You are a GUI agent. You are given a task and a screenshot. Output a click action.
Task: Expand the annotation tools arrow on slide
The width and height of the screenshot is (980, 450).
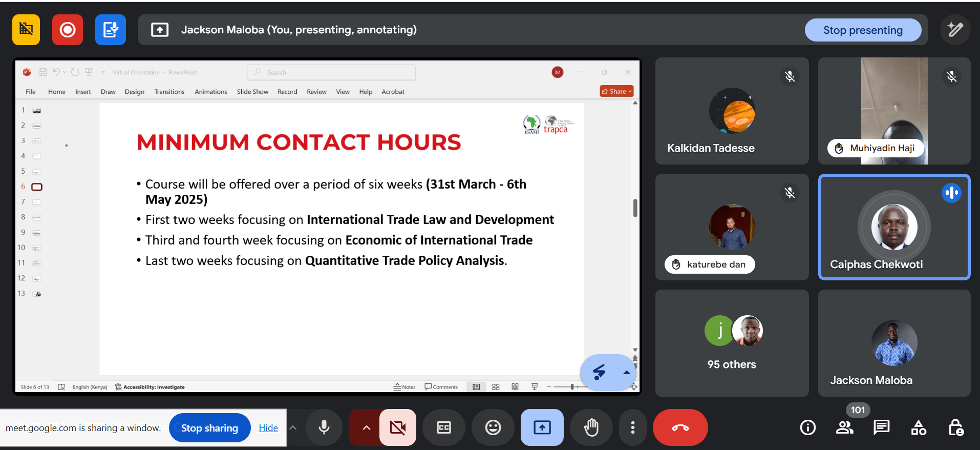[x=626, y=373]
